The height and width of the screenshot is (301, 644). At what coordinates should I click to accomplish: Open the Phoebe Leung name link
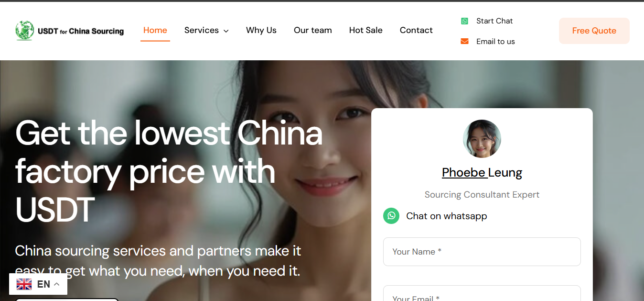(x=482, y=172)
